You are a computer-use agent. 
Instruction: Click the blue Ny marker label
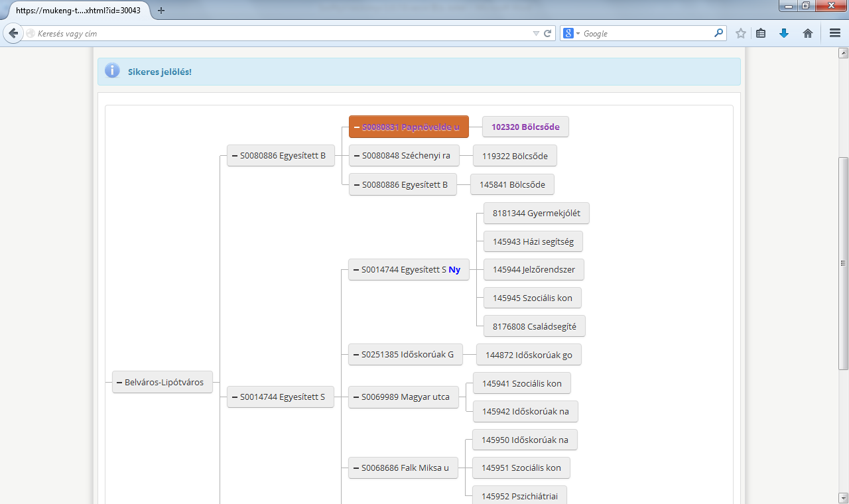click(454, 270)
